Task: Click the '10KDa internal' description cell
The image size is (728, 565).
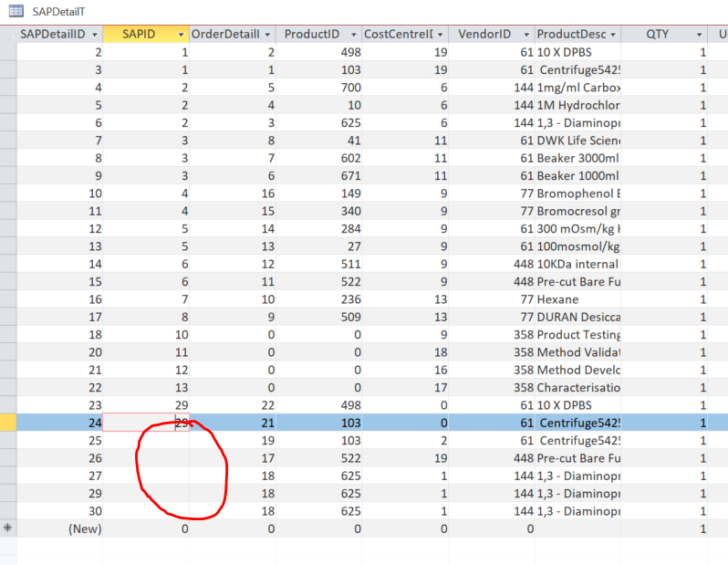Action: pyautogui.click(x=577, y=264)
